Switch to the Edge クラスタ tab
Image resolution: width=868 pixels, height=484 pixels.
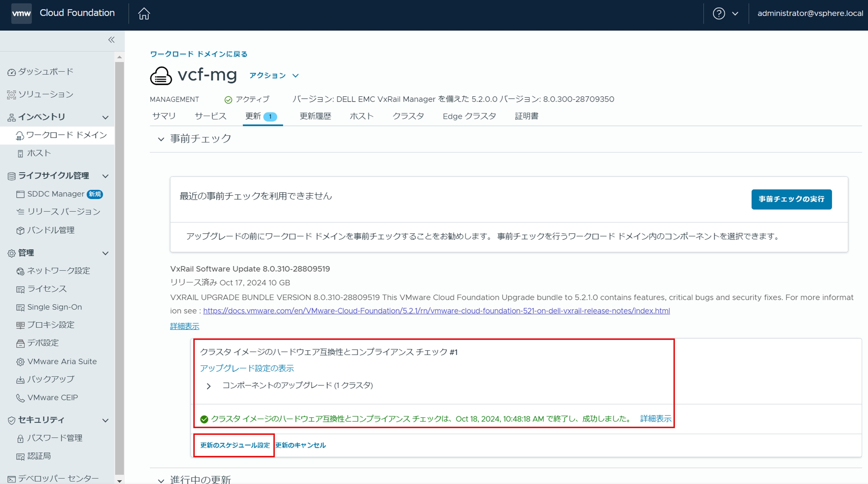(x=469, y=116)
